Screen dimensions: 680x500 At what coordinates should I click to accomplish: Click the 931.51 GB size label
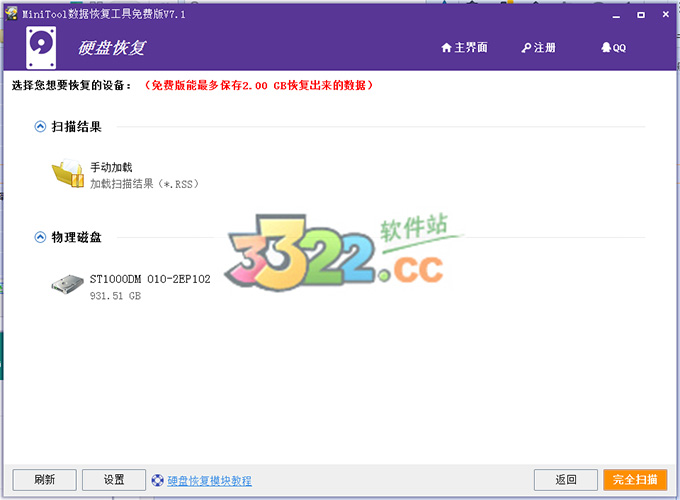point(115,296)
